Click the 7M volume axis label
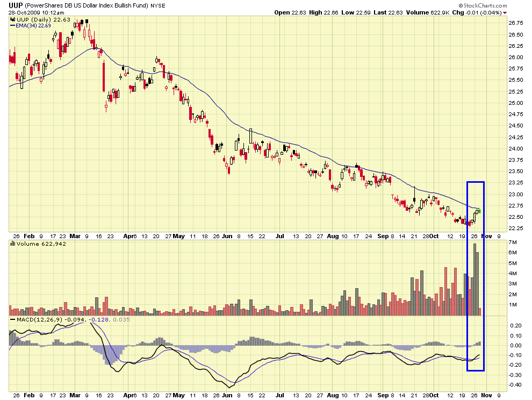This screenshot has height=400, width=532. tap(513, 242)
